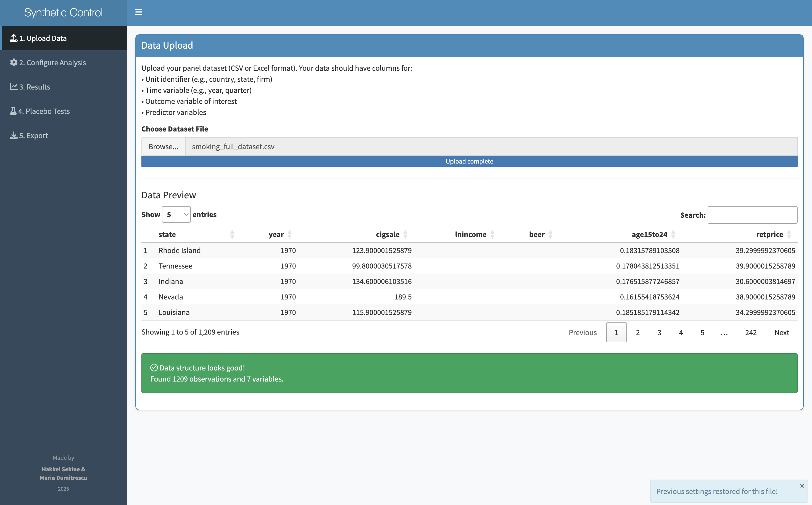Click the gear icon next to Configure Analysis
The image size is (812, 505).
pos(13,62)
